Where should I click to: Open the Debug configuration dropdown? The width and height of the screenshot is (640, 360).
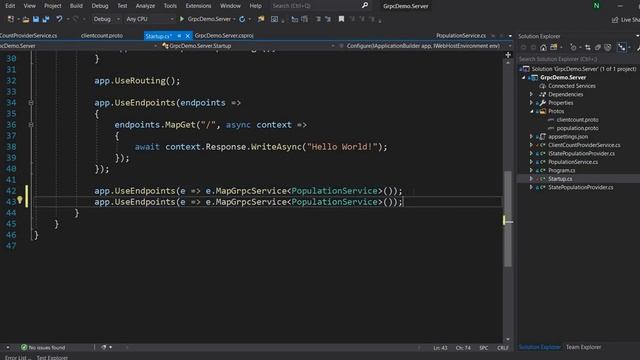(x=106, y=19)
